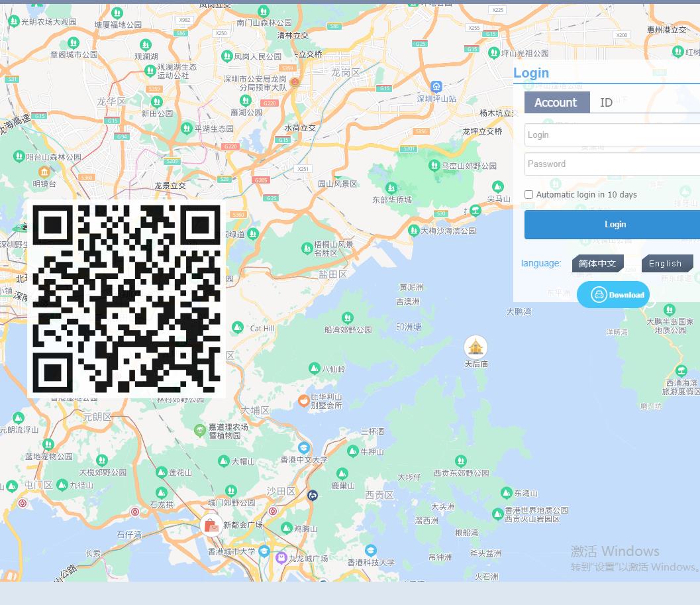Click the 香港科技大学 school icon
700x605 pixels.
(371, 551)
